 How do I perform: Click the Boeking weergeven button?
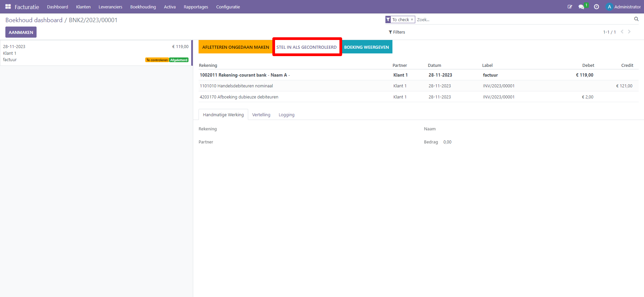click(367, 47)
